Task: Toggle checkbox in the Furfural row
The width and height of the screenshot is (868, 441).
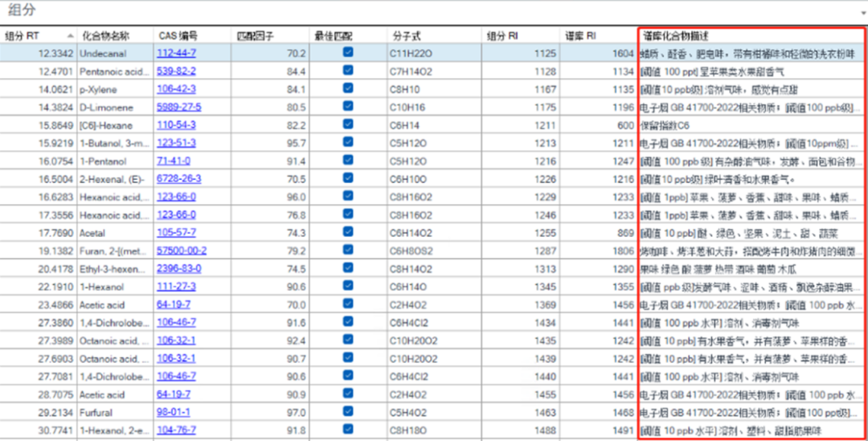Action: pos(348,411)
